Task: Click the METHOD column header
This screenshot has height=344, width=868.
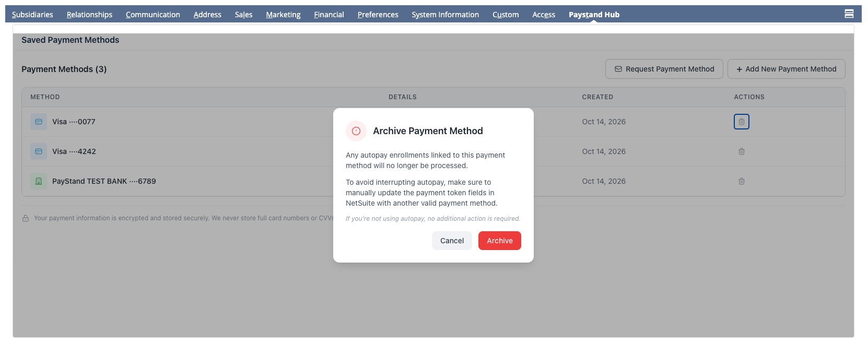Action: [x=45, y=97]
